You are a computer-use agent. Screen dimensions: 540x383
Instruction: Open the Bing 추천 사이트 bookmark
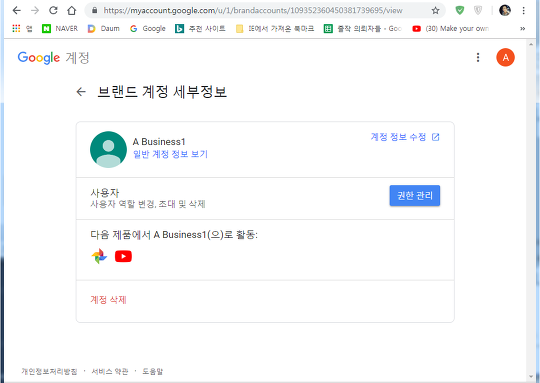point(200,29)
